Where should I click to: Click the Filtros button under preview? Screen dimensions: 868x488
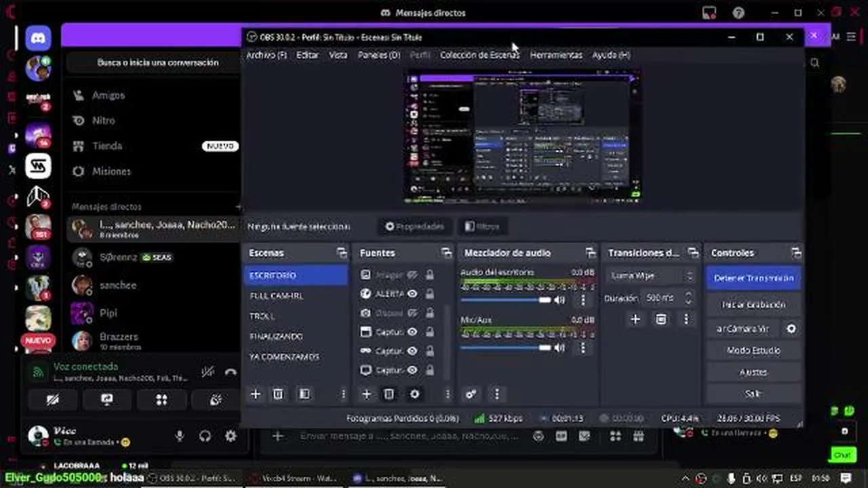point(482,226)
